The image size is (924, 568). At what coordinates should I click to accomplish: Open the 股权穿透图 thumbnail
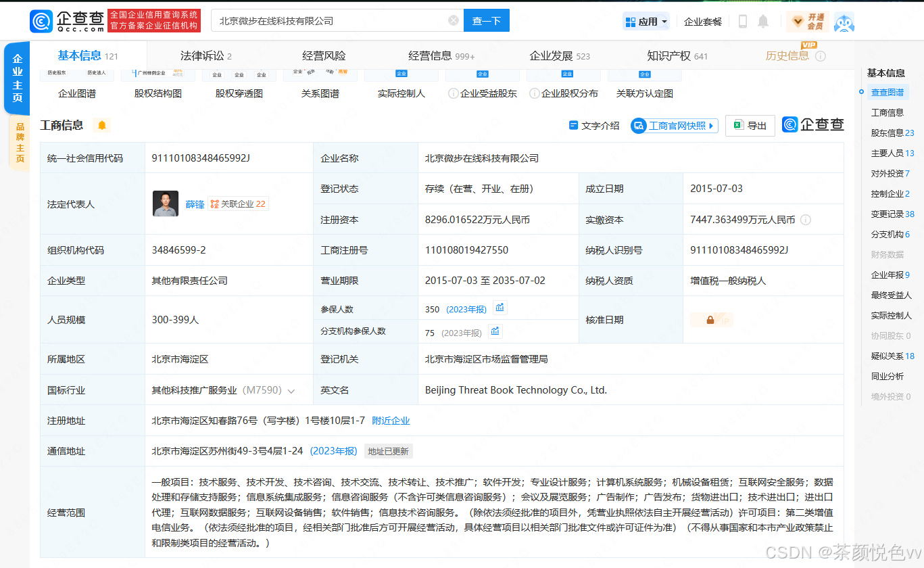tap(239, 85)
